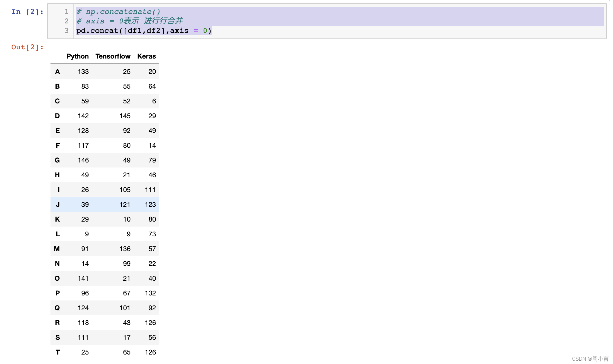Click the comment line '# axis = 0表示 进行行合并'
The width and height of the screenshot is (613, 364).
[x=130, y=21]
